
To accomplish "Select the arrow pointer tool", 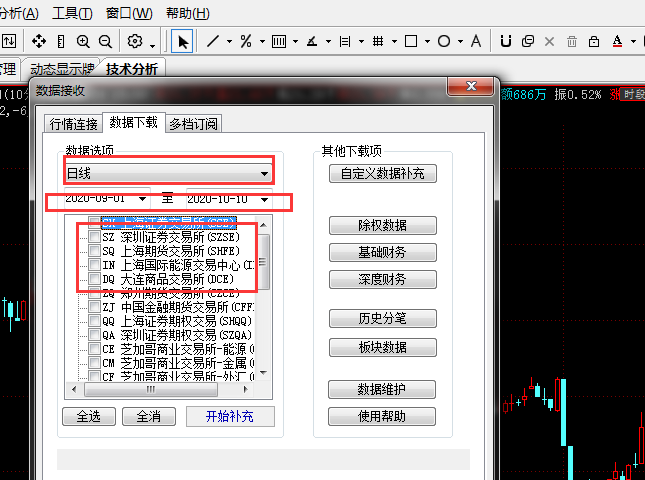I will (x=183, y=41).
